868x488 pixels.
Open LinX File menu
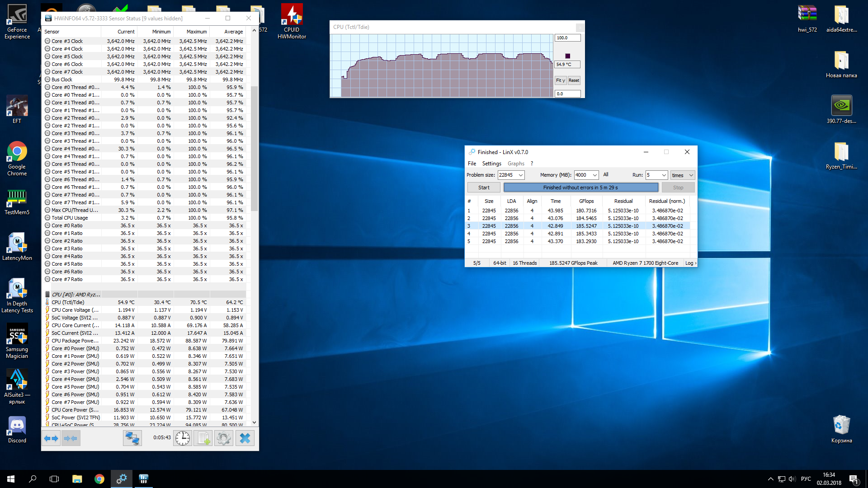pos(472,164)
